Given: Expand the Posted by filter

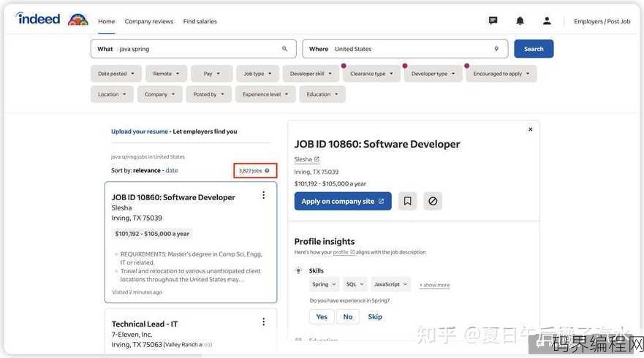Looking at the screenshot, I should pos(208,94).
